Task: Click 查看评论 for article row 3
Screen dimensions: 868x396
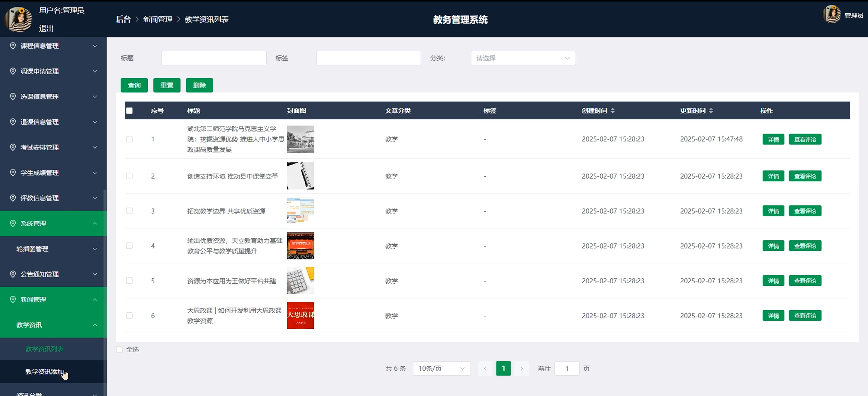Action: coord(805,211)
